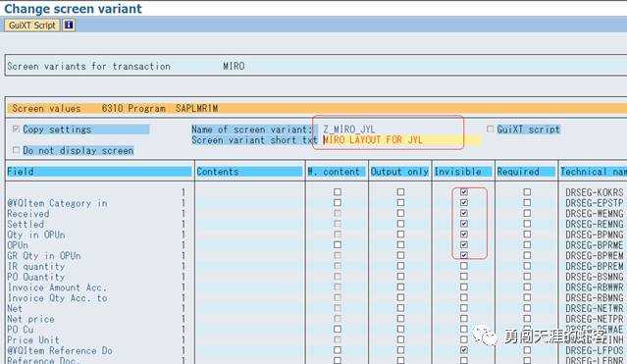Image resolution: width=627 pixels, height=364 pixels.
Task: Click technical name DRSEG-NETPR
Action: [x=595, y=319]
